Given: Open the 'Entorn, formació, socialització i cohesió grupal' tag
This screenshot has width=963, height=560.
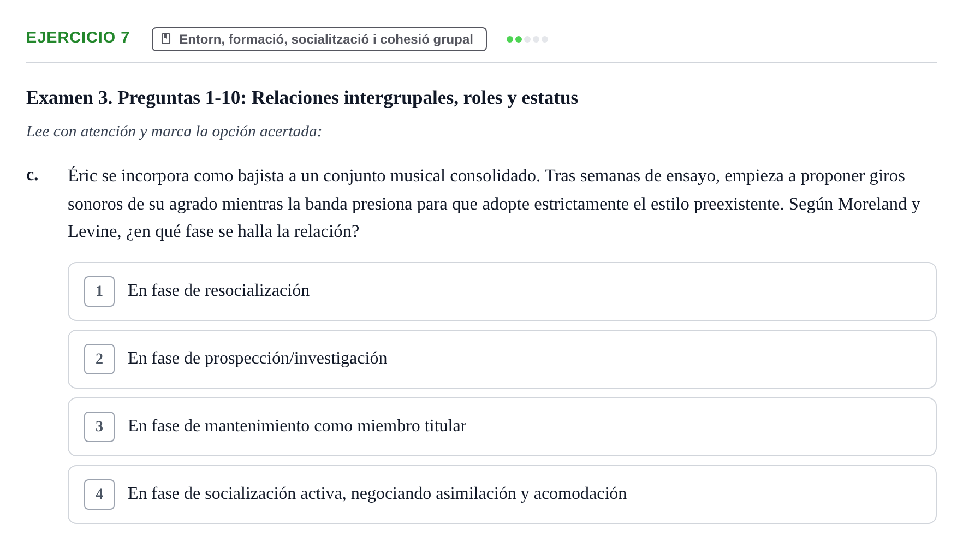Looking at the screenshot, I should 319,39.
